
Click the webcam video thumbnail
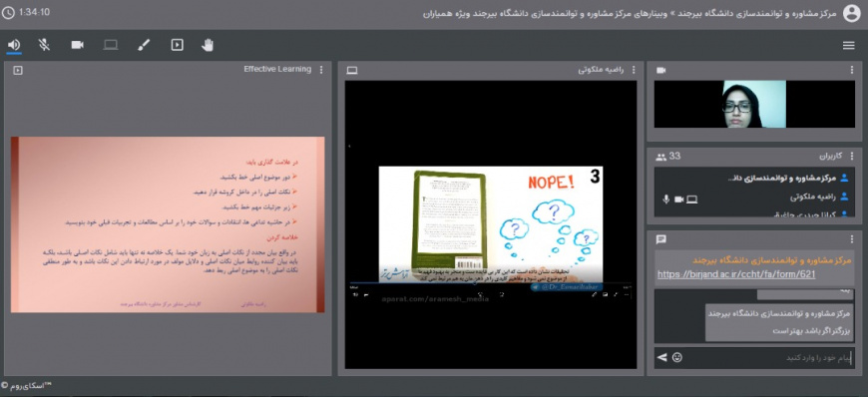point(754,104)
